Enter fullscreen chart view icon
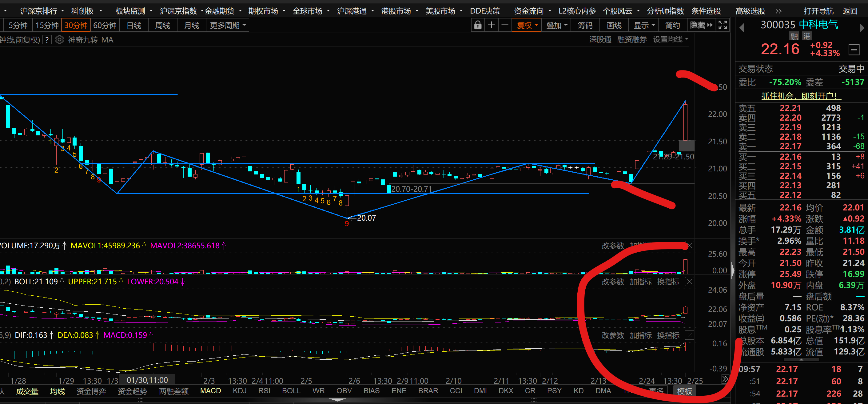 coord(723,25)
